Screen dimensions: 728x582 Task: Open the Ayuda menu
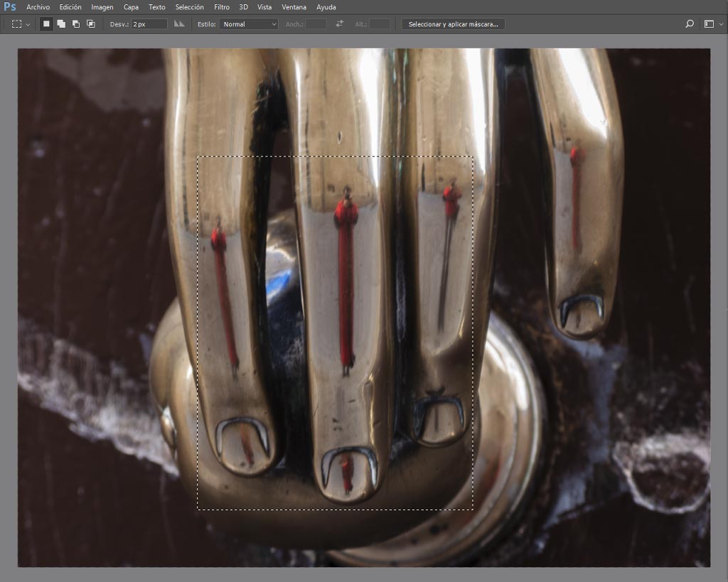click(x=326, y=7)
